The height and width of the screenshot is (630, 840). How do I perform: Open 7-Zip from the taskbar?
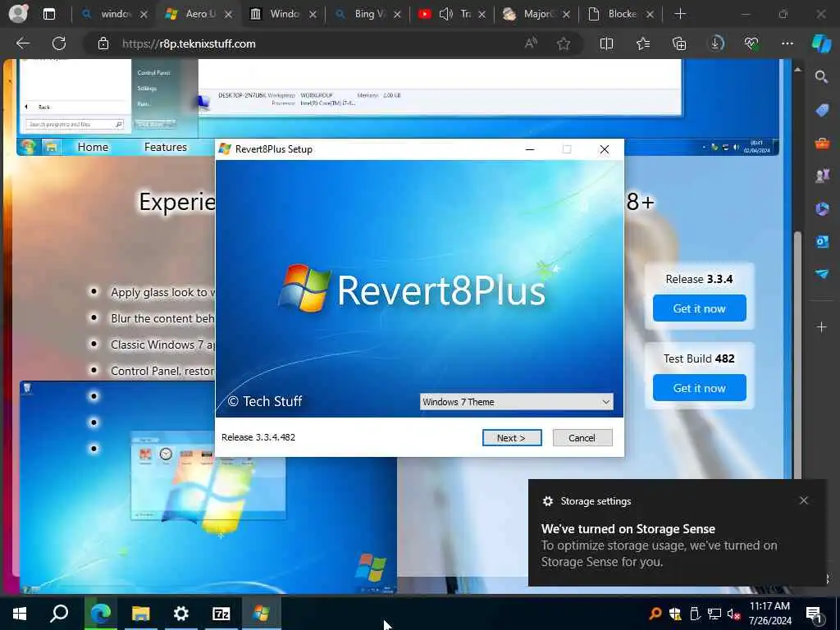click(x=221, y=614)
